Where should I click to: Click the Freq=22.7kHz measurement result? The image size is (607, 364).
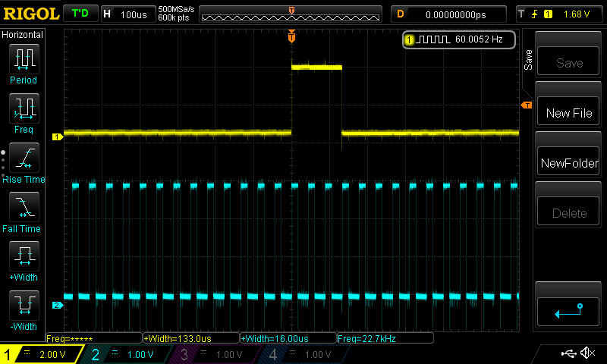pyautogui.click(x=385, y=338)
